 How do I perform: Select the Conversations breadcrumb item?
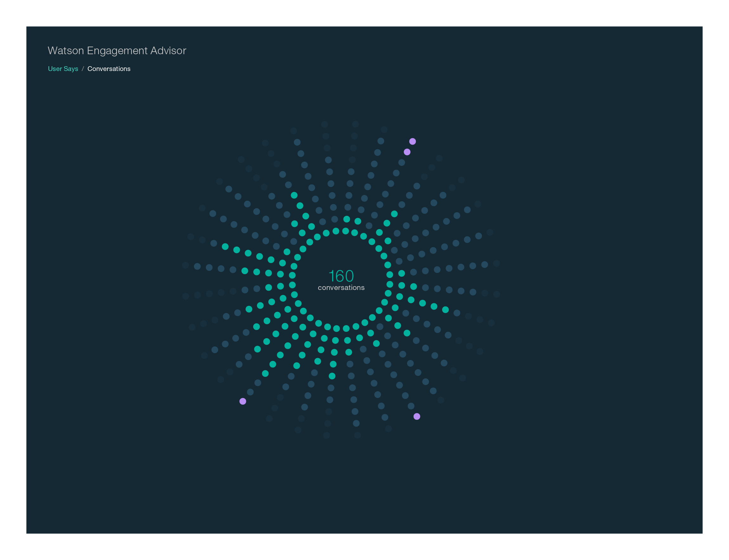pos(109,69)
